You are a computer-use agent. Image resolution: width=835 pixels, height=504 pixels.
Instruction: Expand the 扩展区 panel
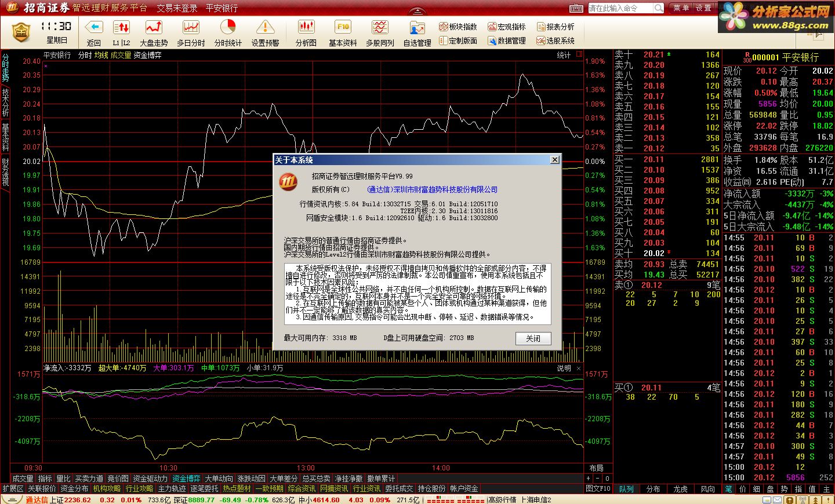(13, 489)
